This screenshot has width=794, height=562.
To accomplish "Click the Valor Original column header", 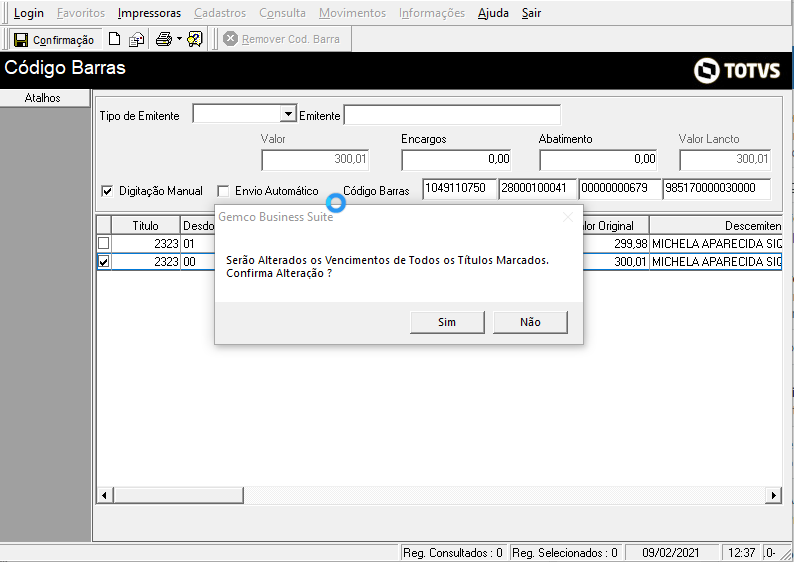I will 616,226.
